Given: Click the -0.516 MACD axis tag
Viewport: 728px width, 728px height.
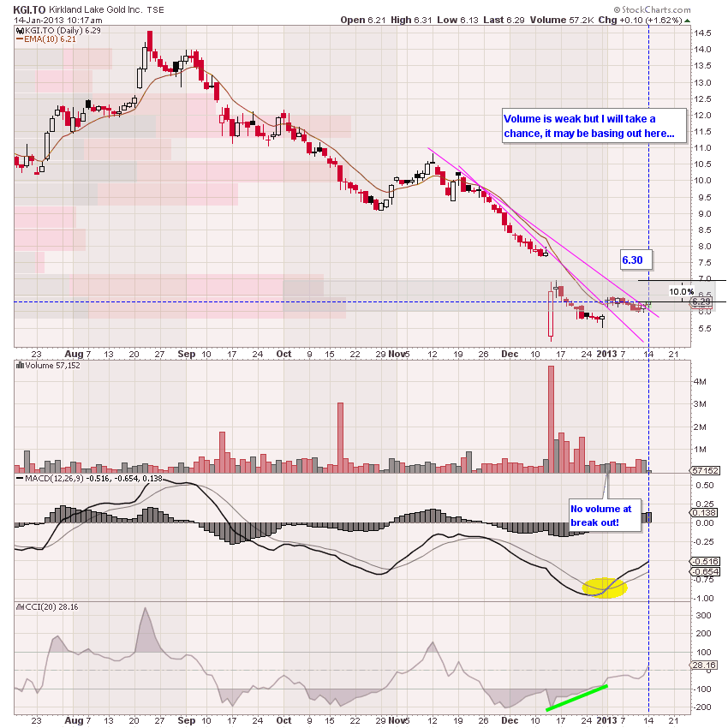Looking at the screenshot, I should pyautogui.click(x=705, y=561).
